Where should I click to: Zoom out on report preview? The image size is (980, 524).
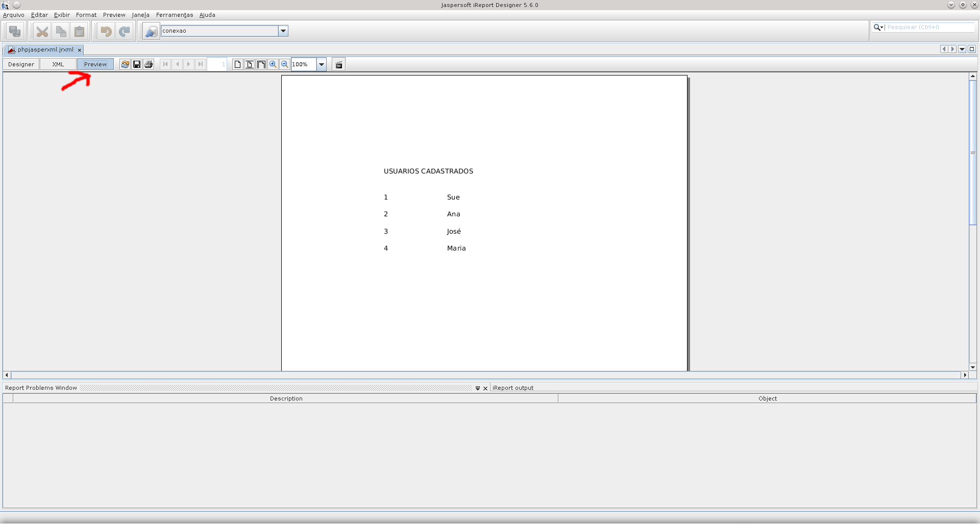(285, 64)
